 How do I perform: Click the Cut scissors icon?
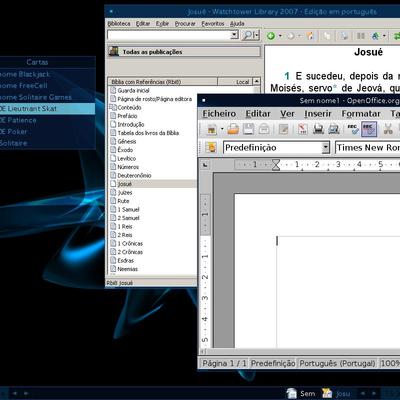pos(388,129)
